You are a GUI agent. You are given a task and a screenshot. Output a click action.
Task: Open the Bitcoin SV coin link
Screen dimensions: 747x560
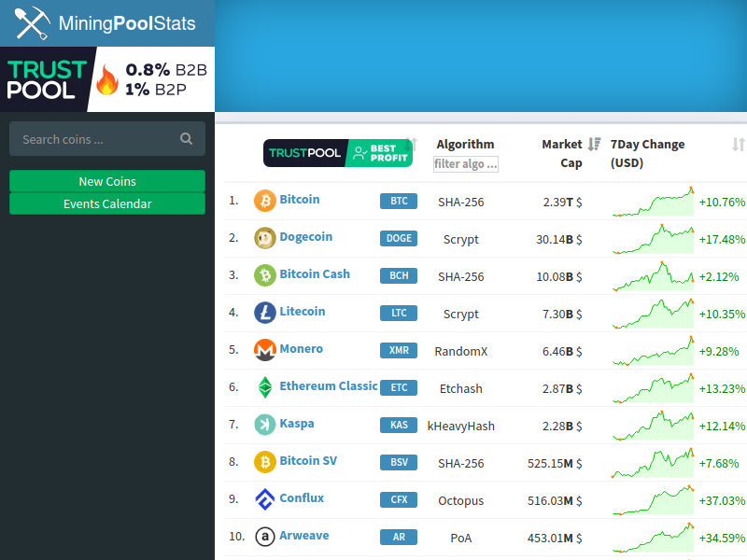click(x=308, y=460)
